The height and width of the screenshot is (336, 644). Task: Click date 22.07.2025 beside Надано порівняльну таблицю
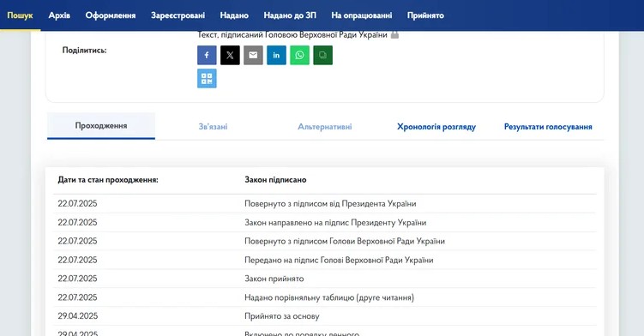click(x=78, y=297)
